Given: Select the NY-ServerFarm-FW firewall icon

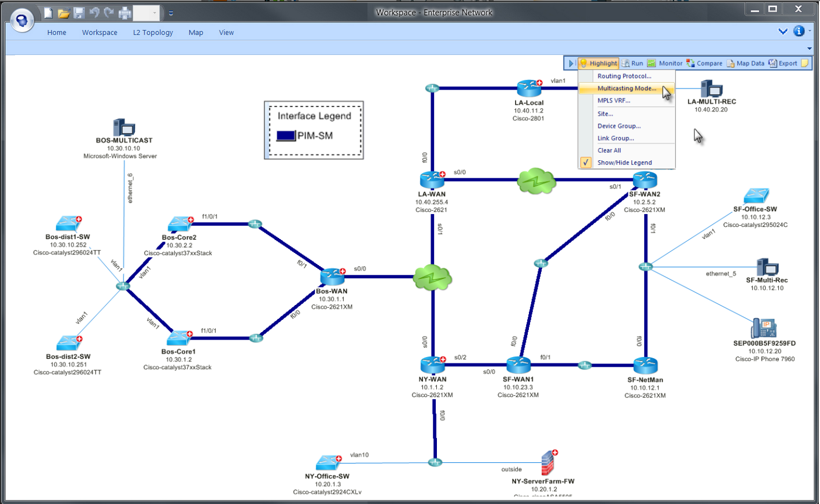Looking at the screenshot, I should pos(549,463).
